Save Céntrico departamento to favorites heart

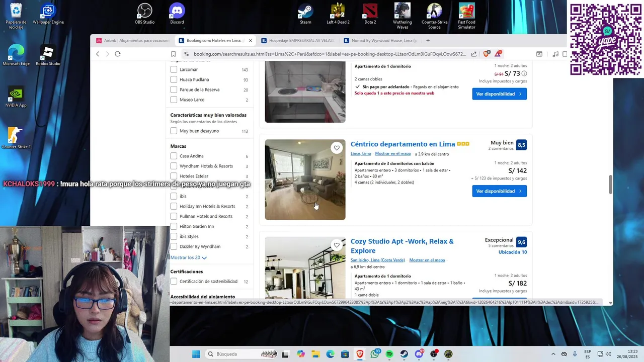pyautogui.click(x=337, y=148)
